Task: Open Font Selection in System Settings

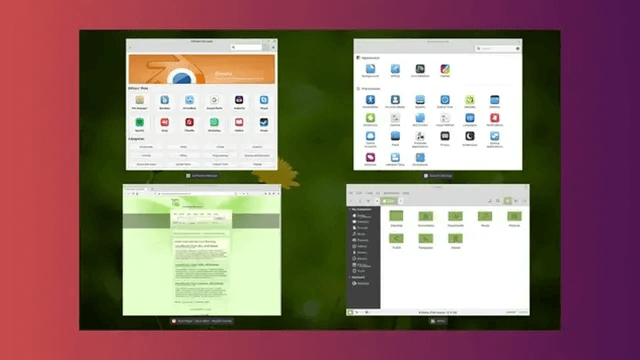Action: point(420,71)
